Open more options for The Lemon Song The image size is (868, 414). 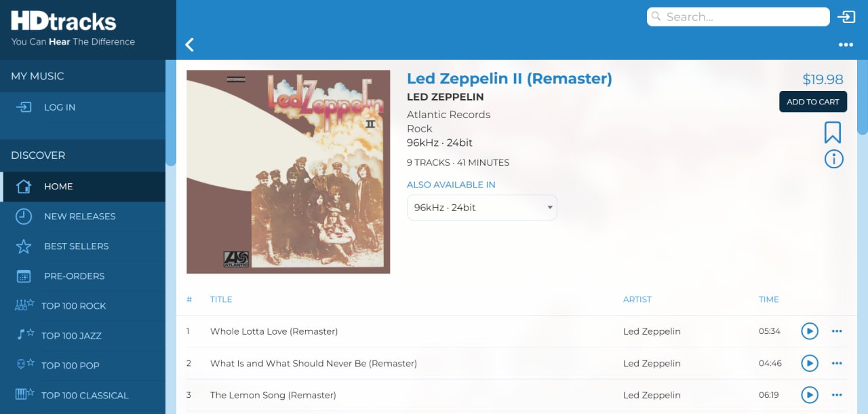point(837,395)
